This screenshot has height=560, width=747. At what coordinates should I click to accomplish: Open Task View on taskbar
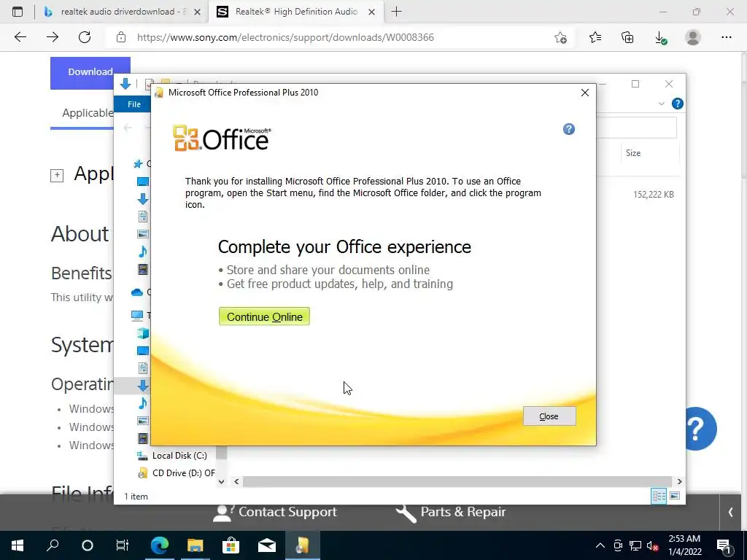tap(123, 545)
